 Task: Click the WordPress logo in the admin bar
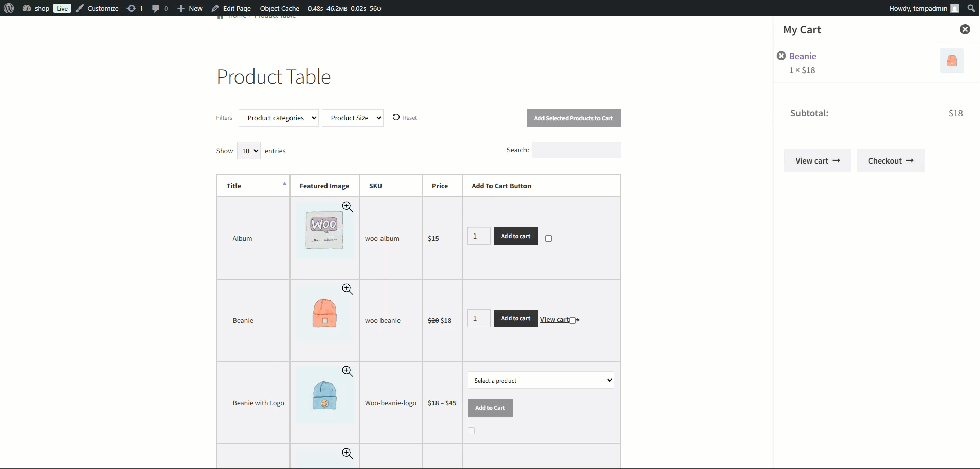pyautogui.click(x=8, y=8)
